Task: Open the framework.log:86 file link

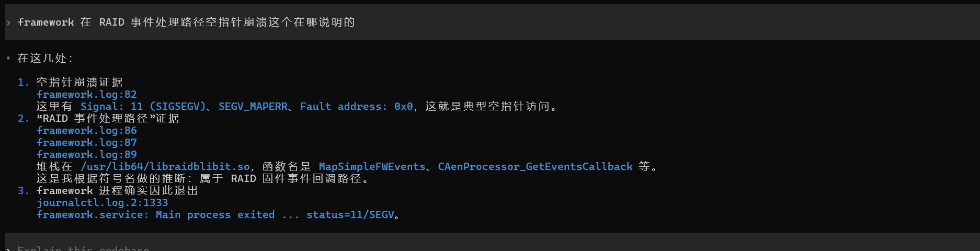Action: click(86, 131)
